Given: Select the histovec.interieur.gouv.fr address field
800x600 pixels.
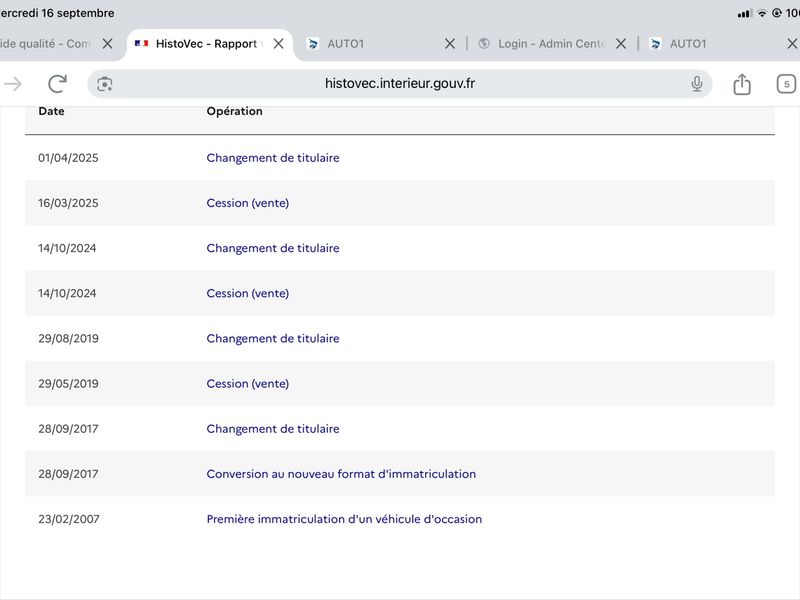Looking at the screenshot, I should [399, 84].
